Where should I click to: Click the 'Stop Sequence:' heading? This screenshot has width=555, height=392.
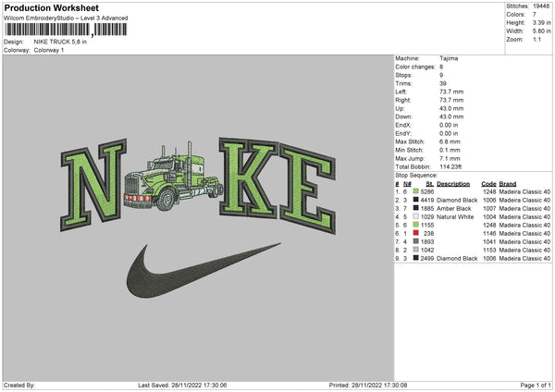point(416,176)
